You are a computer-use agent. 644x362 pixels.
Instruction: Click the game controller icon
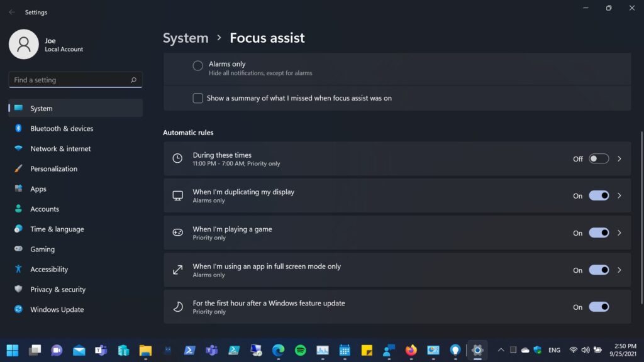coord(178,233)
